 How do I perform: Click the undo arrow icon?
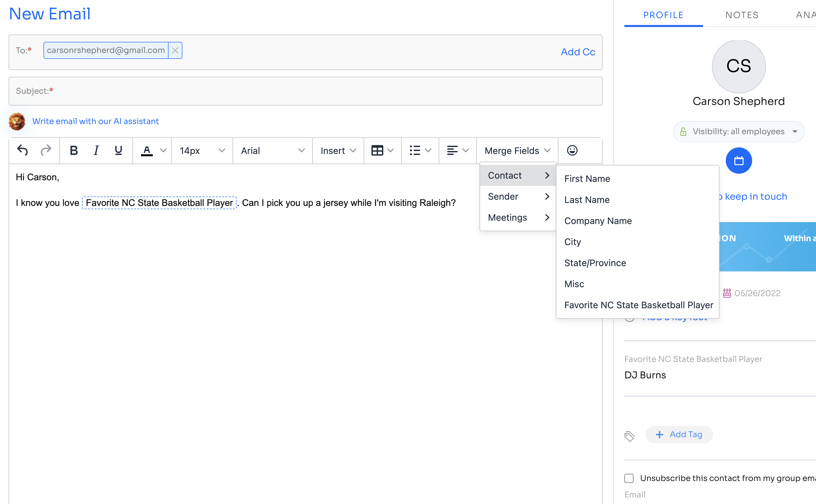coord(22,151)
